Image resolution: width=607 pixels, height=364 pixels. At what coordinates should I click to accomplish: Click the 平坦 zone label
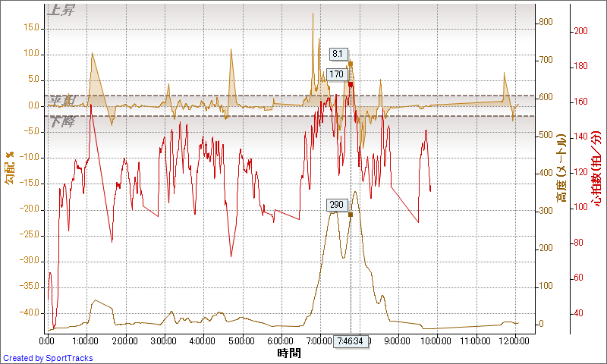click(61, 100)
